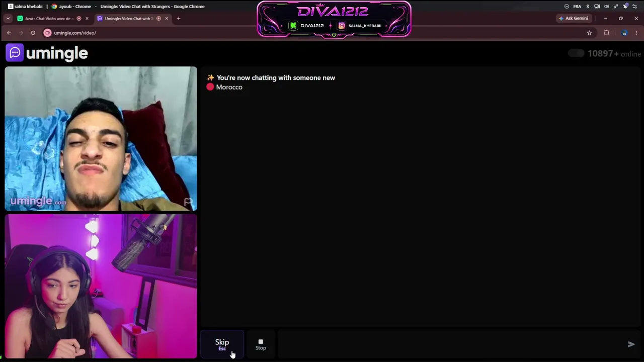Close the Azar tab
This screenshot has width=644, height=362.
click(x=87, y=19)
